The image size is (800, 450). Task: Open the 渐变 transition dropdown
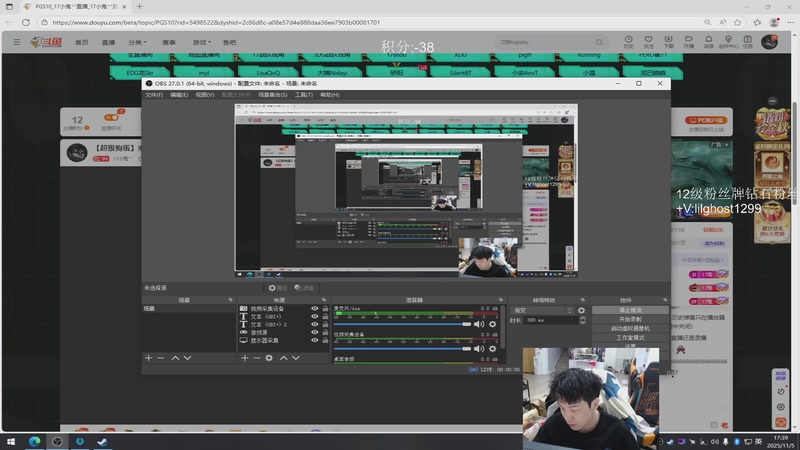pyautogui.click(x=542, y=310)
